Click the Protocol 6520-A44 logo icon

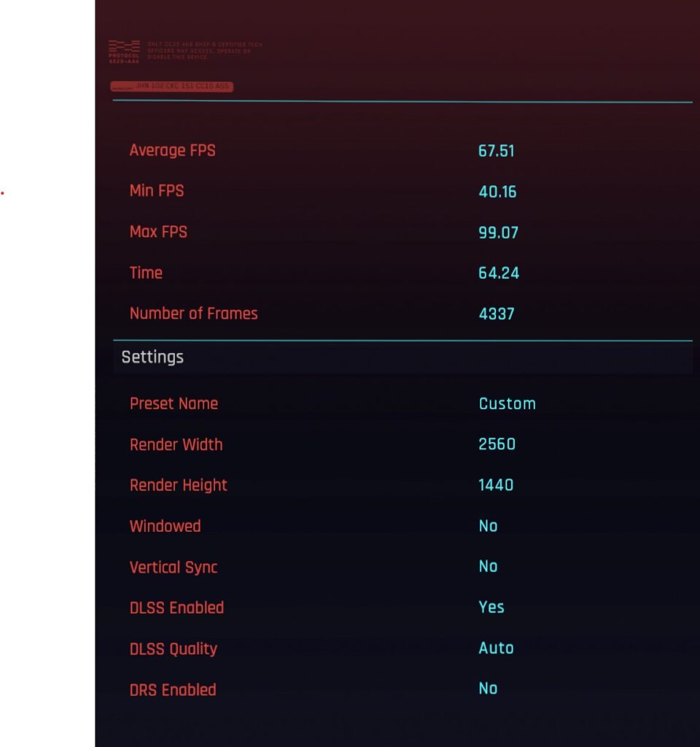tap(123, 51)
